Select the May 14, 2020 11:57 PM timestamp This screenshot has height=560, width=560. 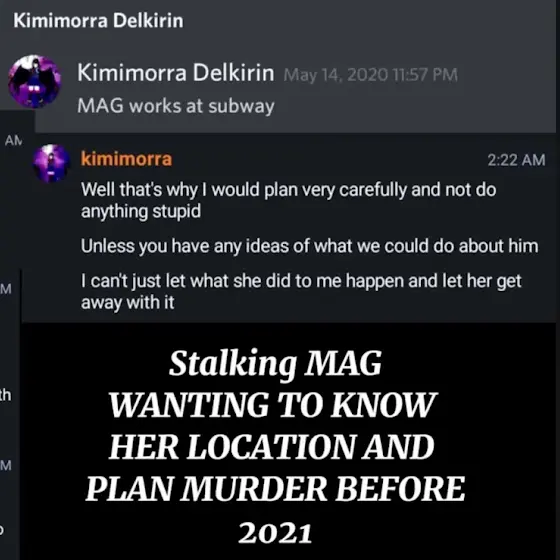tap(371, 75)
